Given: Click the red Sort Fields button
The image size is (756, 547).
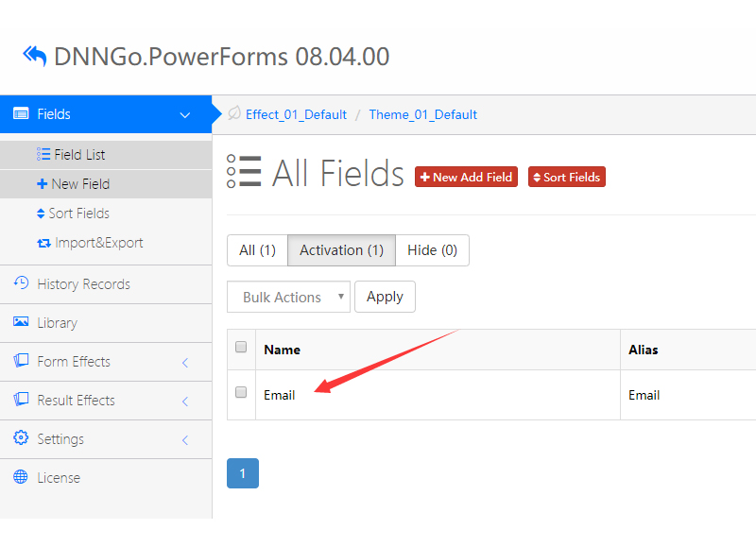Looking at the screenshot, I should [x=567, y=177].
